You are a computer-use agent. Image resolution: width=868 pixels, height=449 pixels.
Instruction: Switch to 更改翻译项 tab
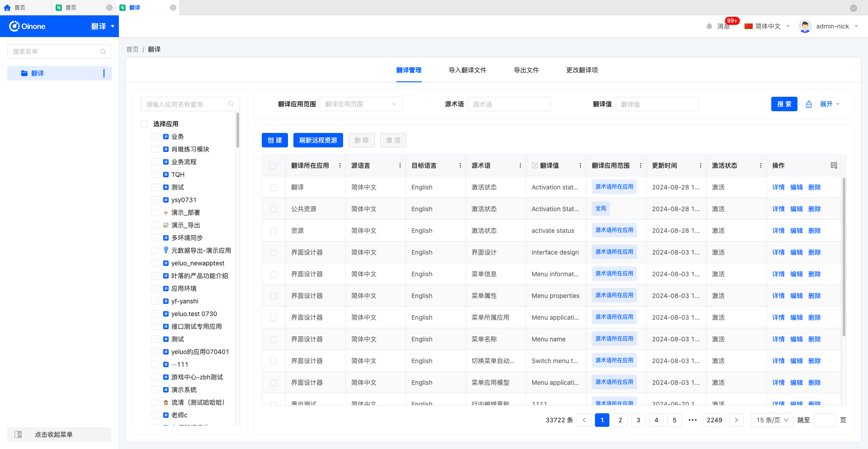click(x=582, y=70)
